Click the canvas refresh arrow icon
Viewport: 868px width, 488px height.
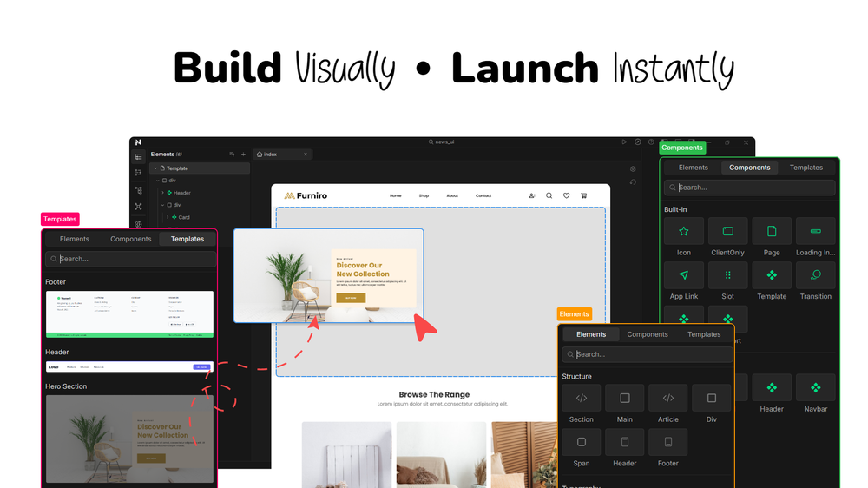633,182
